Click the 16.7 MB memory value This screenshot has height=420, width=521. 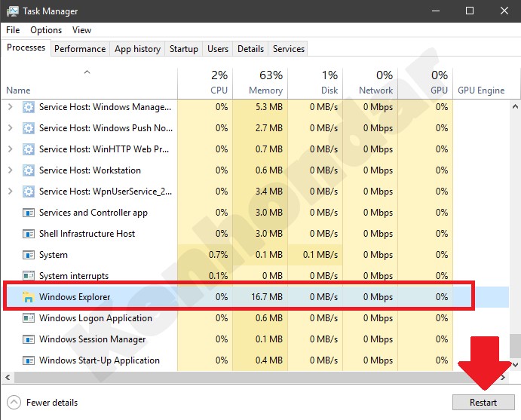(267, 297)
